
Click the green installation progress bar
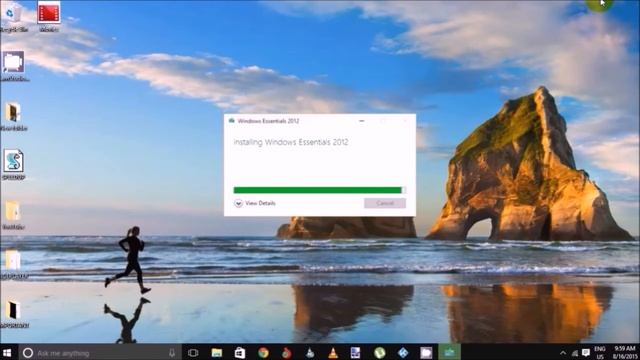click(319, 190)
